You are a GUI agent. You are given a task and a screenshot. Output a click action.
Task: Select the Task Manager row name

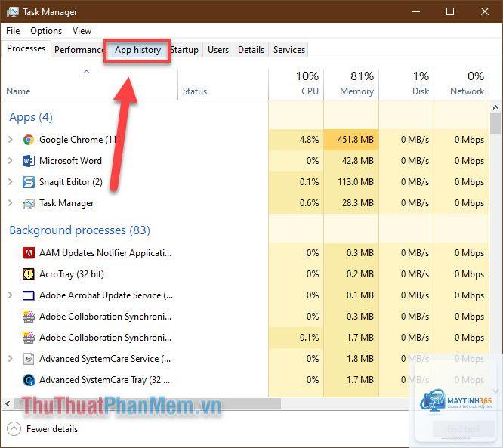(66, 203)
